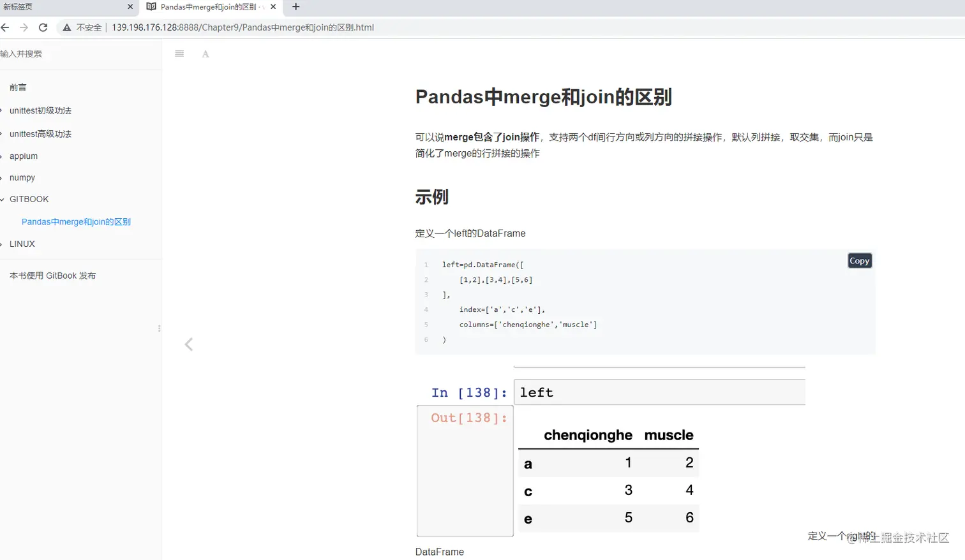Close the Pandas中merge和join的区别 tab
Viewport: 965px width, 560px height.
(x=273, y=6)
